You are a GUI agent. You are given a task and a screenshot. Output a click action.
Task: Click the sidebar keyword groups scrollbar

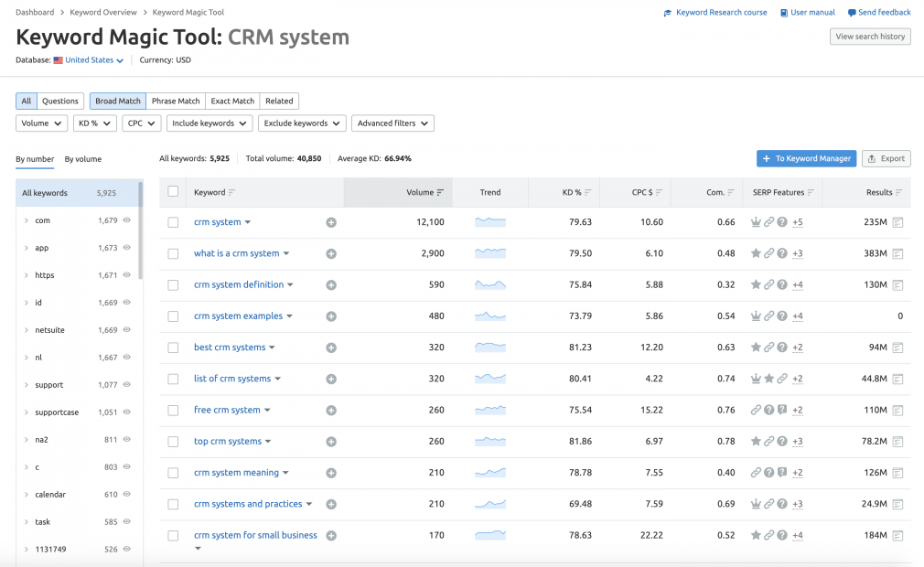140,229
